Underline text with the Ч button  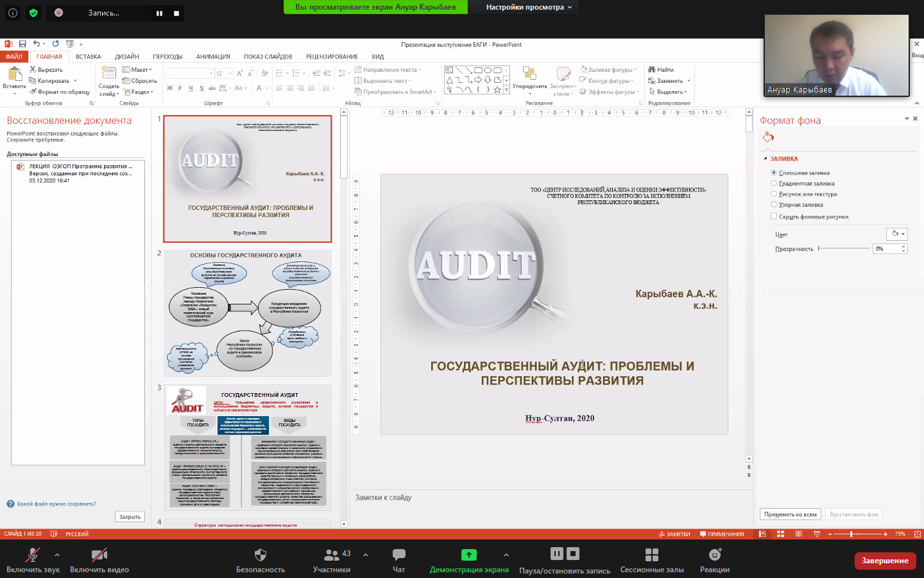(191, 88)
